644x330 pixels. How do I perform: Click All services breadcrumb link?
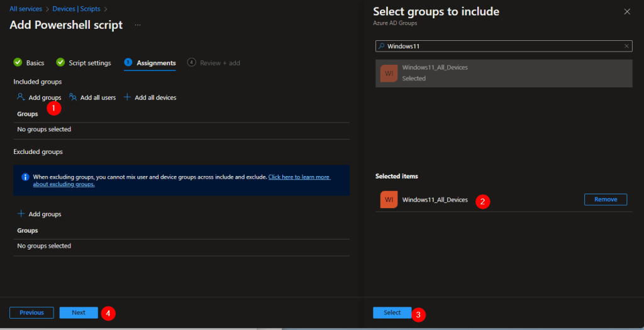(x=26, y=9)
